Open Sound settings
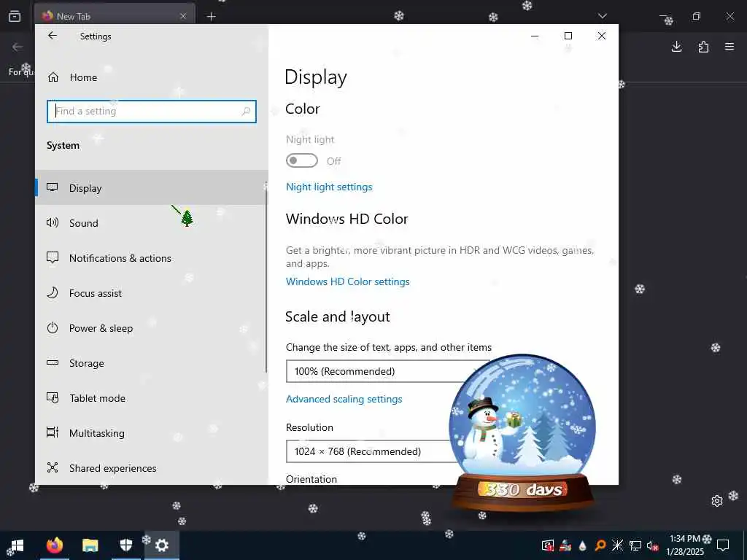The height and width of the screenshot is (560, 747). [152, 223]
